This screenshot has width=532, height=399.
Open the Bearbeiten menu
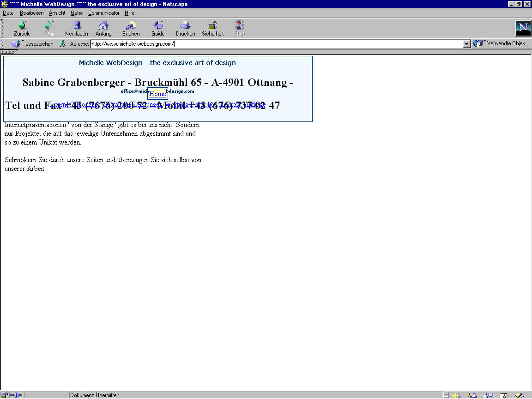point(31,13)
